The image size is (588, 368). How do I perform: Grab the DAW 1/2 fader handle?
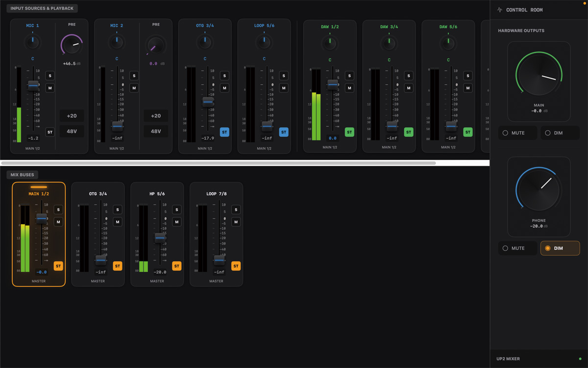pos(333,84)
